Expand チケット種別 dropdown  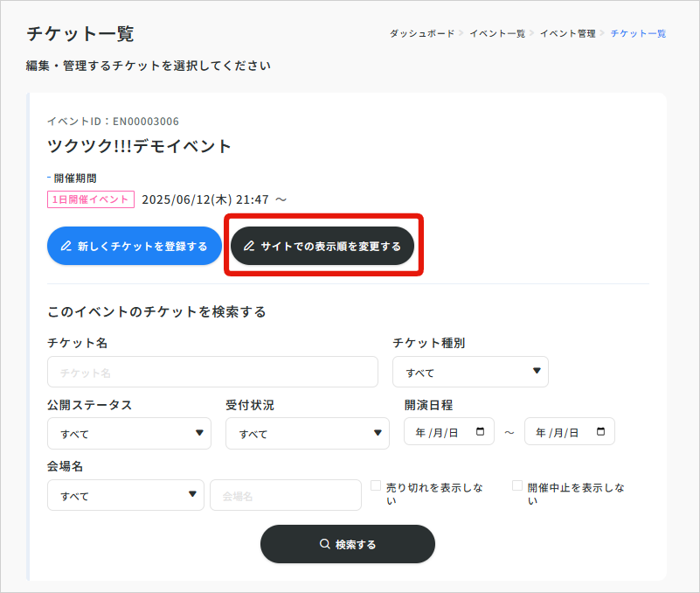(470, 372)
